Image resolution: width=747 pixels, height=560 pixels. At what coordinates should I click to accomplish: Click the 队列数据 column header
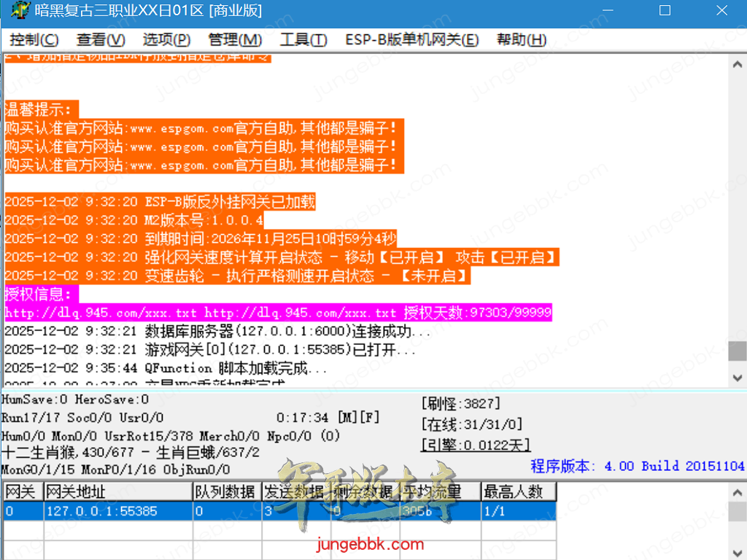[x=225, y=491]
